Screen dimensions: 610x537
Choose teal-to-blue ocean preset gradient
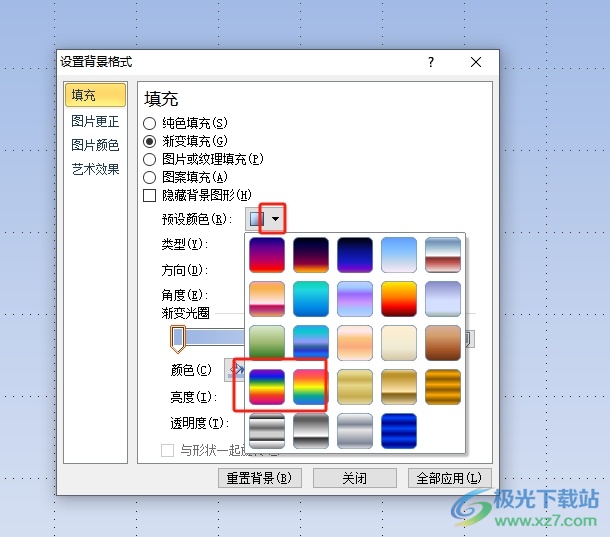click(x=311, y=299)
